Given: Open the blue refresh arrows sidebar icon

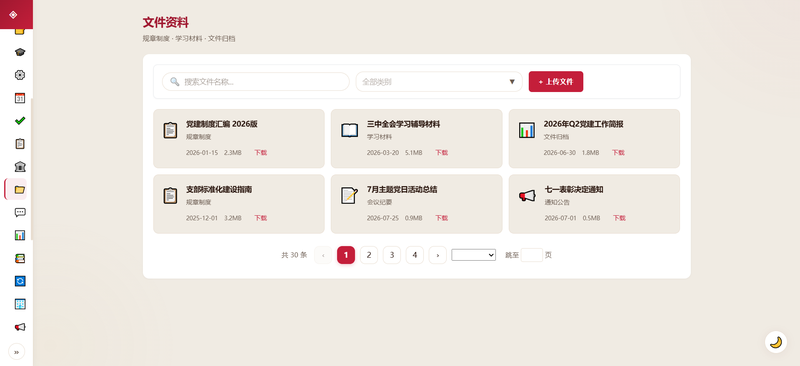Looking at the screenshot, I should (20, 281).
